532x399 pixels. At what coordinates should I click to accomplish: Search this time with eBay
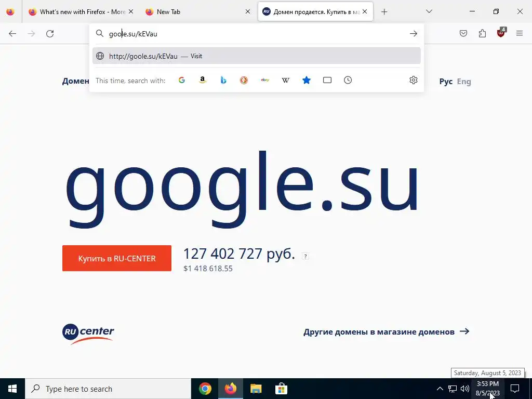pos(265,80)
